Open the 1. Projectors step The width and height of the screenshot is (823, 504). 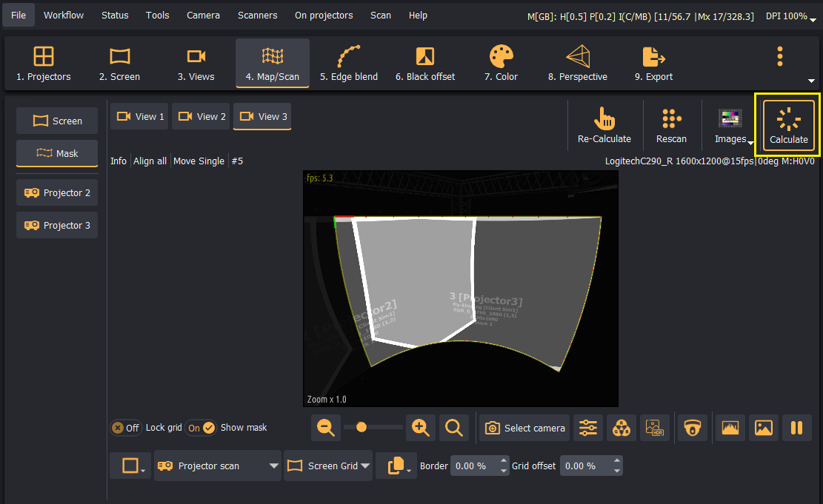point(44,64)
